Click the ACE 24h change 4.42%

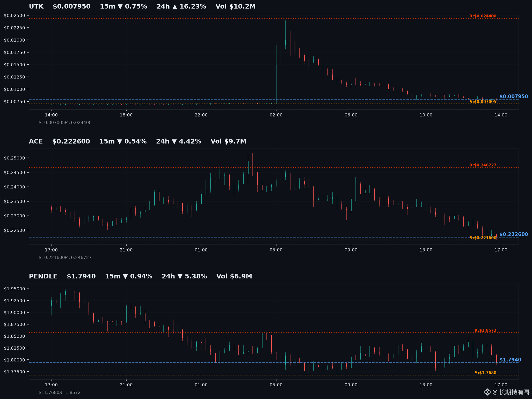(x=179, y=142)
